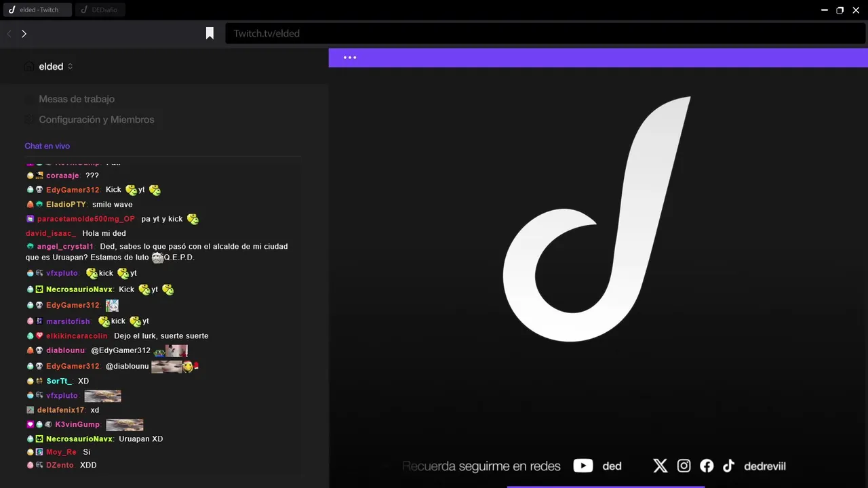Click the badge before deltafenix17
The height and width of the screenshot is (488, 868).
click(30, 410)
